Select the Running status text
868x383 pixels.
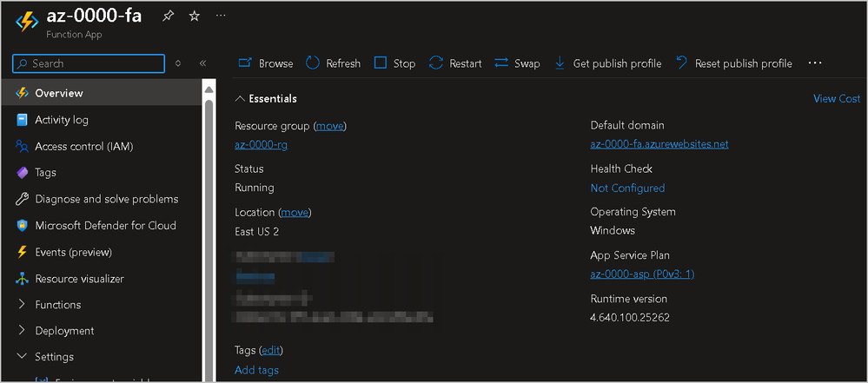pos(254,188)
